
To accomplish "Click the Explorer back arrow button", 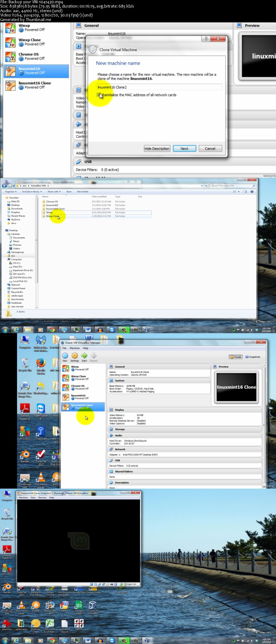I will pos(5,186).
